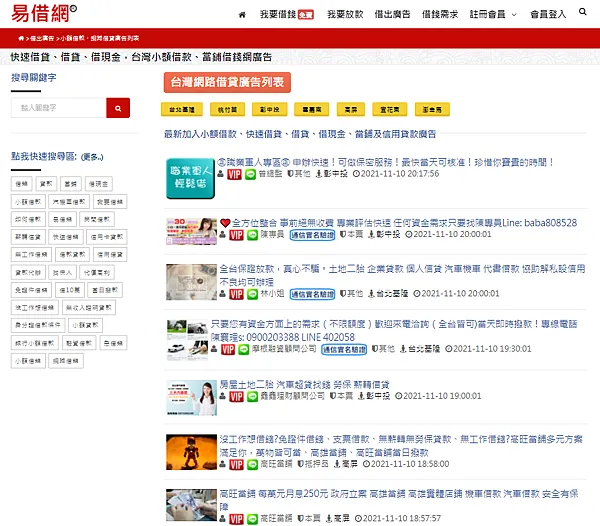Image resolution: width=600 pixels, height=526 pixels.
Task: Open the 我要放款 menu item
Action: click(345, 15)
